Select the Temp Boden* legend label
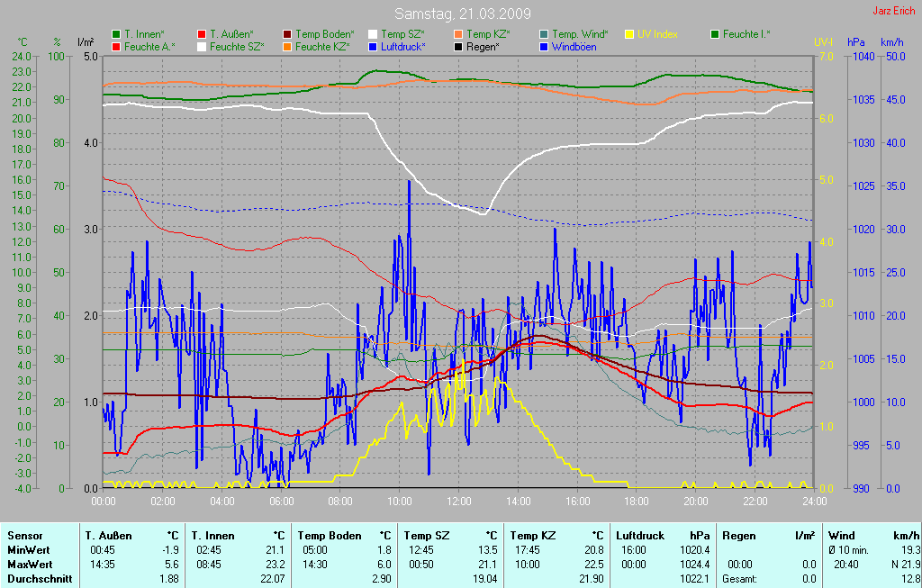 pos(325,35)
